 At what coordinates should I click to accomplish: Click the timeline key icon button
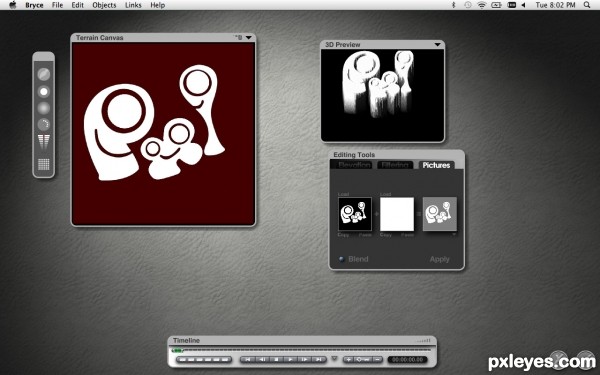[x=363, y=359]
